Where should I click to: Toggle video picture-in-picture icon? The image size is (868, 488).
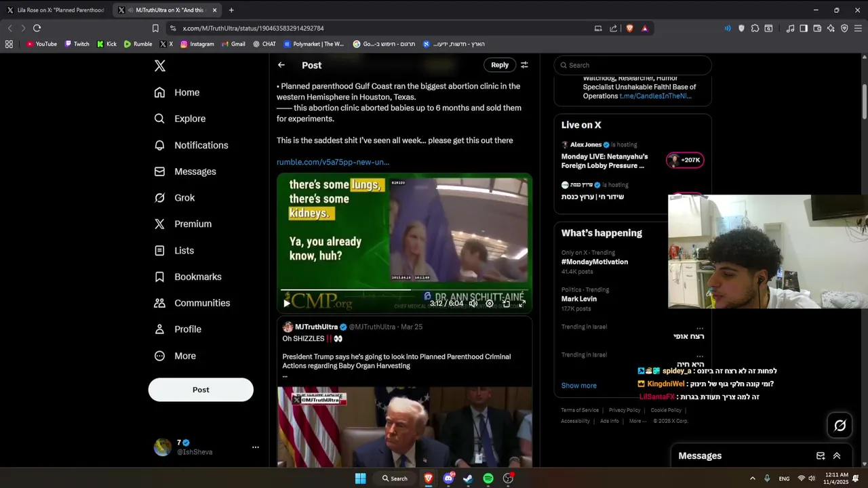[506, 304]
